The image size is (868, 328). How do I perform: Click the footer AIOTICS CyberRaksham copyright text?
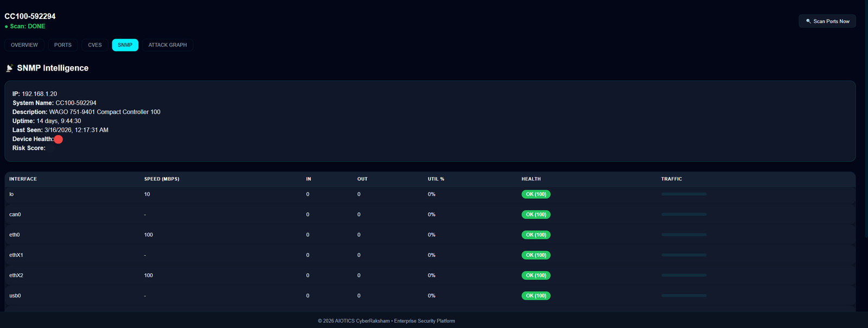click(x=386, y=321)
